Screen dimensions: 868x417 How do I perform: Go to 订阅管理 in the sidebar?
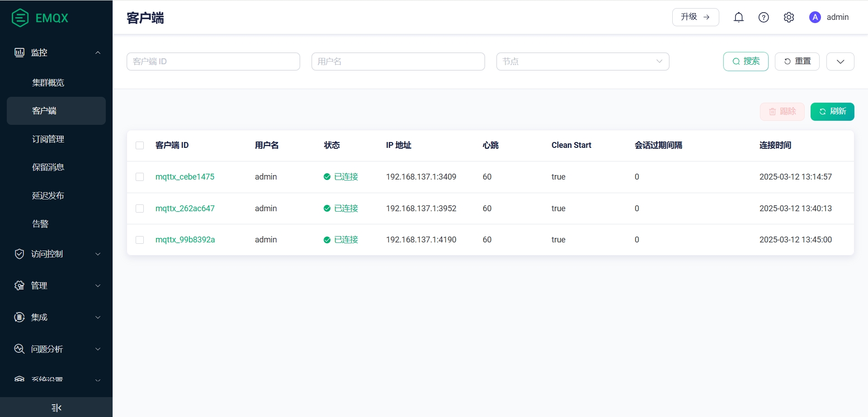[x=48, y=139]
